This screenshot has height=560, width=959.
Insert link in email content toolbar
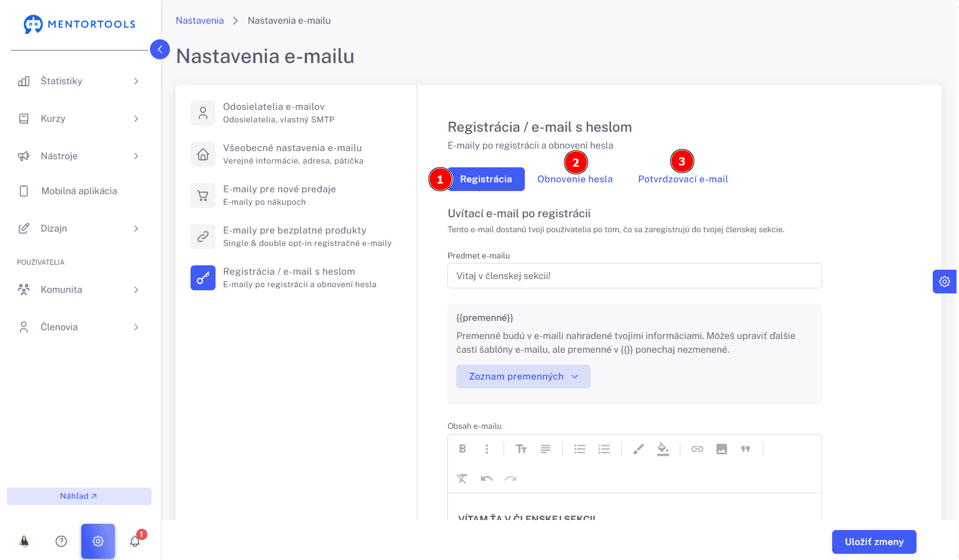[697, 449]
